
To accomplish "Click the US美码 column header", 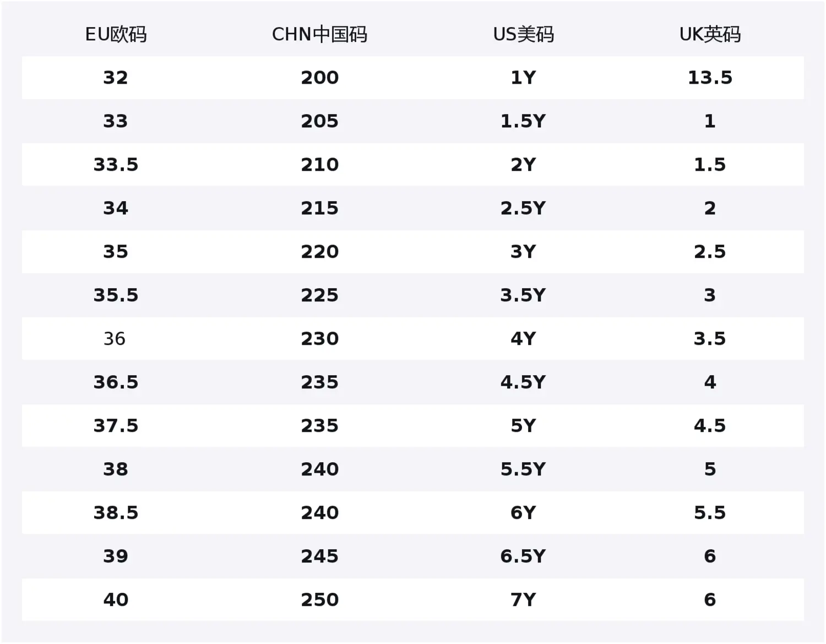I will pos(523,34).
